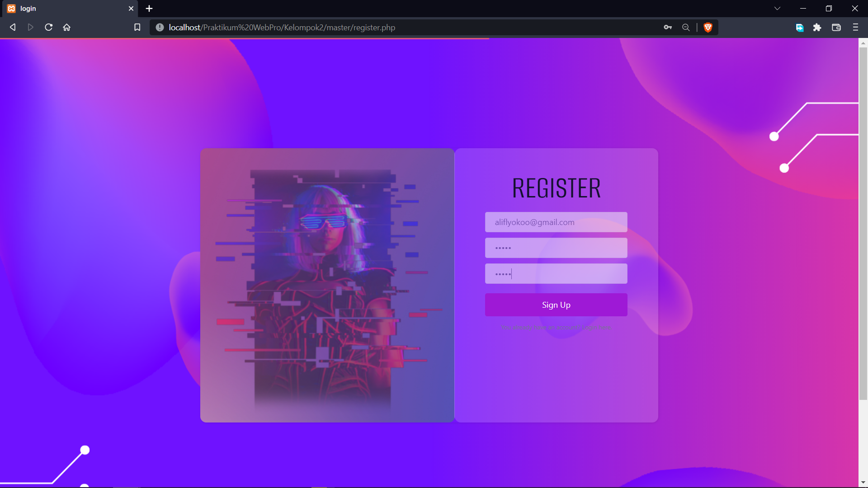
Task: Open the tab search chevron dropdown
Action: point(778,8)
